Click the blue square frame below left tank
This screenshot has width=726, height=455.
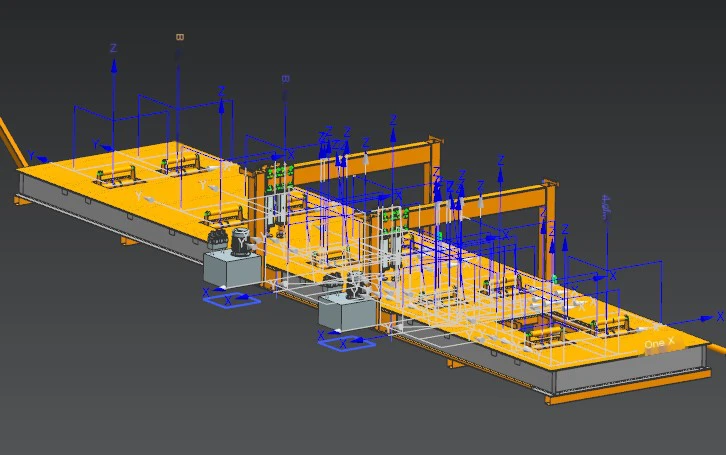pyautogui.click(x=232, y=301)
